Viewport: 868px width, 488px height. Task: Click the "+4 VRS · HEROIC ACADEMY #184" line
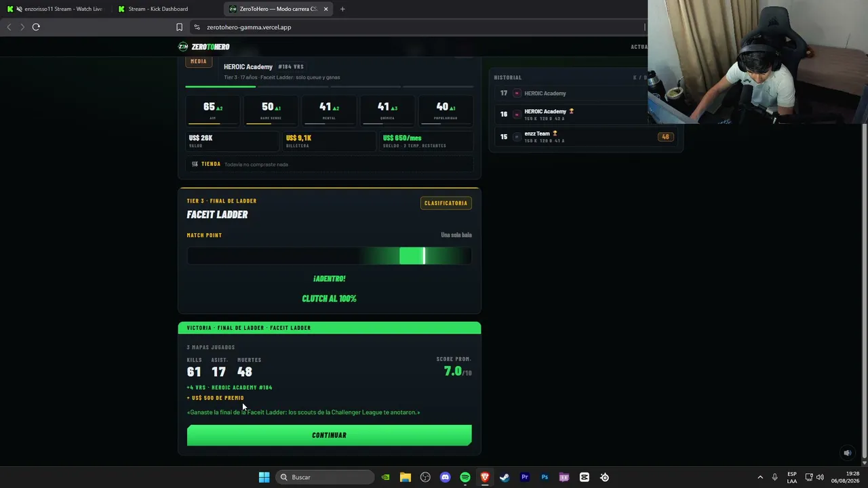[229, 388]
